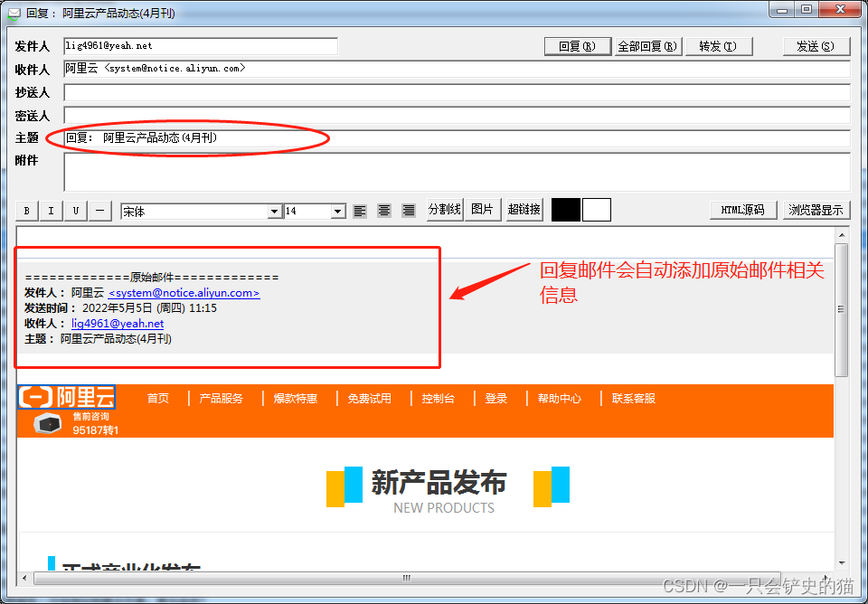Image resolution: width=868 pixels, height=604 pixels.
Task: Click the horizontal scrollbar left arrow
Action: point(24,578)
